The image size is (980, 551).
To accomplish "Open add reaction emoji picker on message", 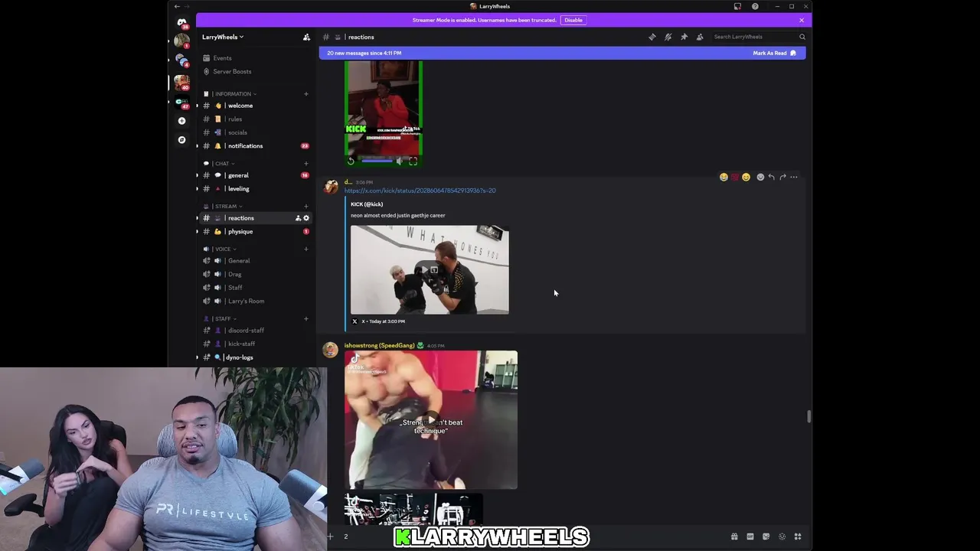I will [x=760, y=177].
